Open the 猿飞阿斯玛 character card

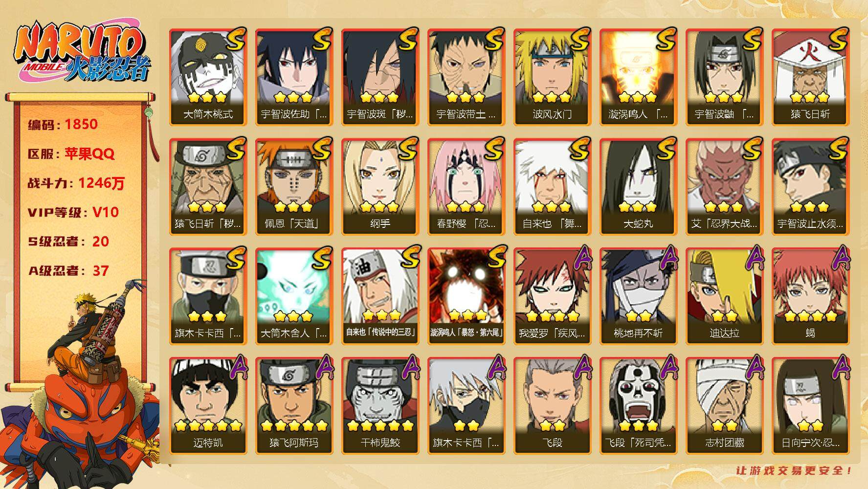(x=294, y=406)
